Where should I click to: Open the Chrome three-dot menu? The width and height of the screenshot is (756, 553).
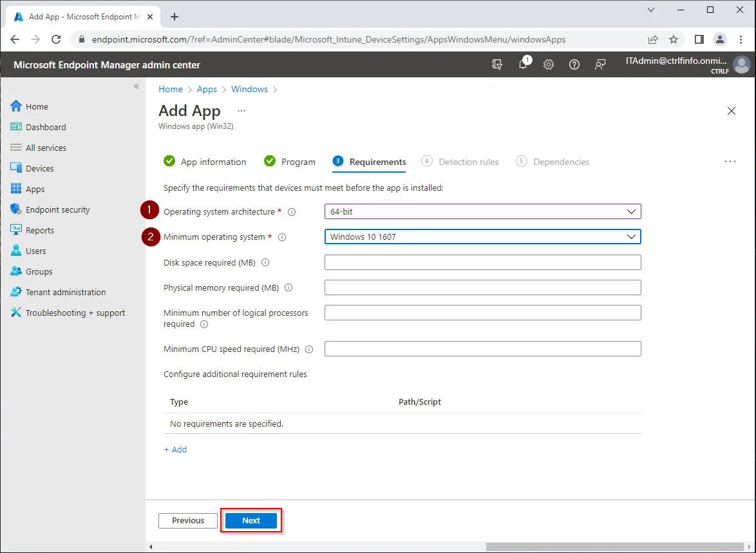pyautogui.click(x=741, y=39)
